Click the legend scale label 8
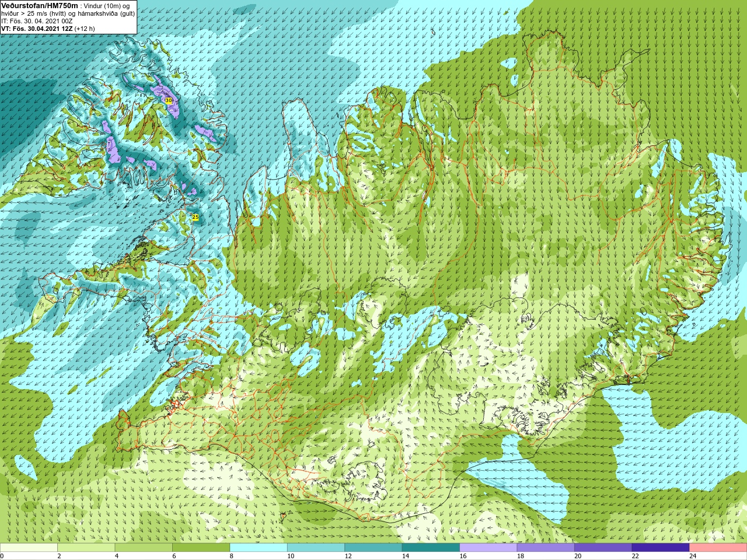Viewport: 747px width, 560px height. click(232, 556)
